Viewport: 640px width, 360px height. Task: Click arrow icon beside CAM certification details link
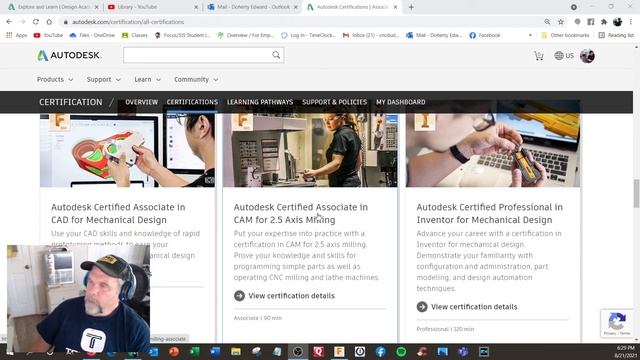tap(239, 296)
